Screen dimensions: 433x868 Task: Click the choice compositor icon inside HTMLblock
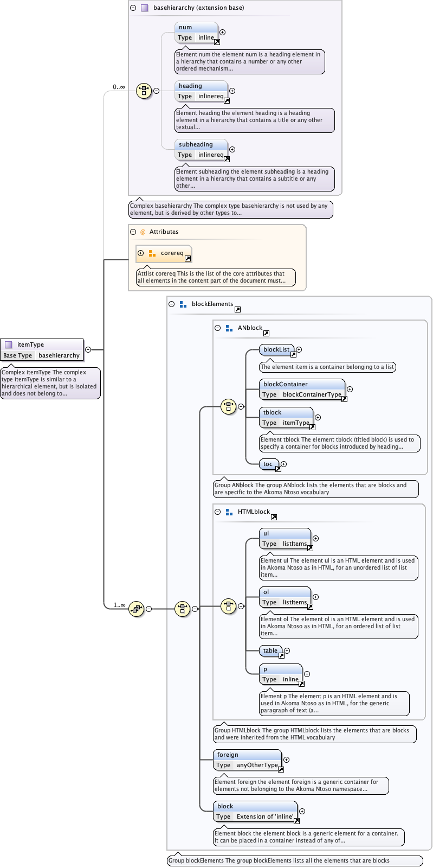point(228,606)
